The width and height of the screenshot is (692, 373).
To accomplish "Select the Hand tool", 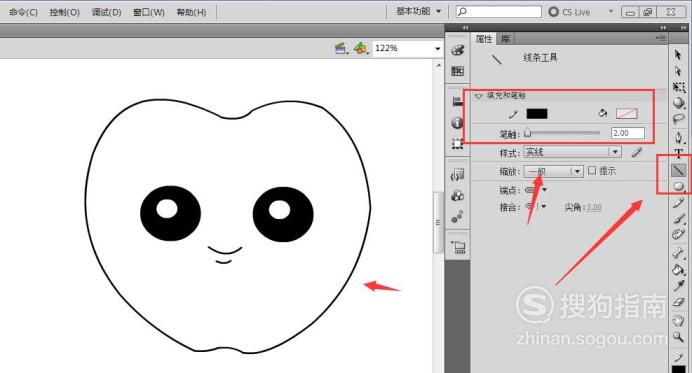I will coord(679,321).
